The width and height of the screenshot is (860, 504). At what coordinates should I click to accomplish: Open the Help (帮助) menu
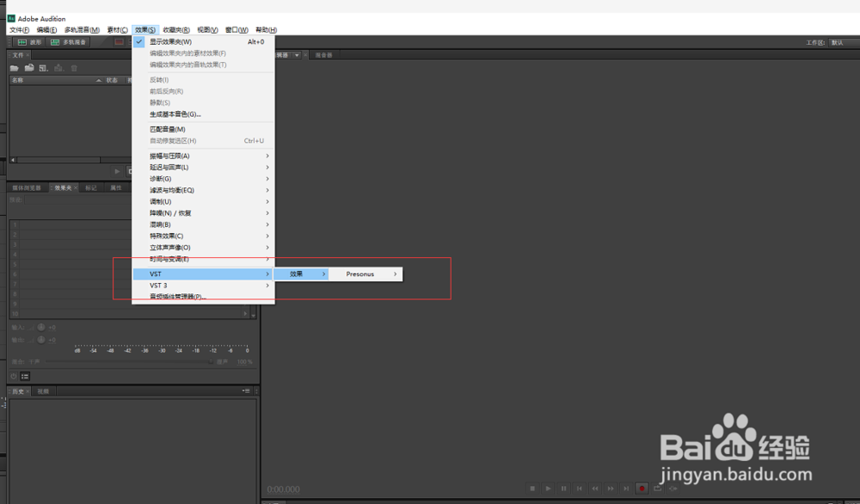(266, 29)
